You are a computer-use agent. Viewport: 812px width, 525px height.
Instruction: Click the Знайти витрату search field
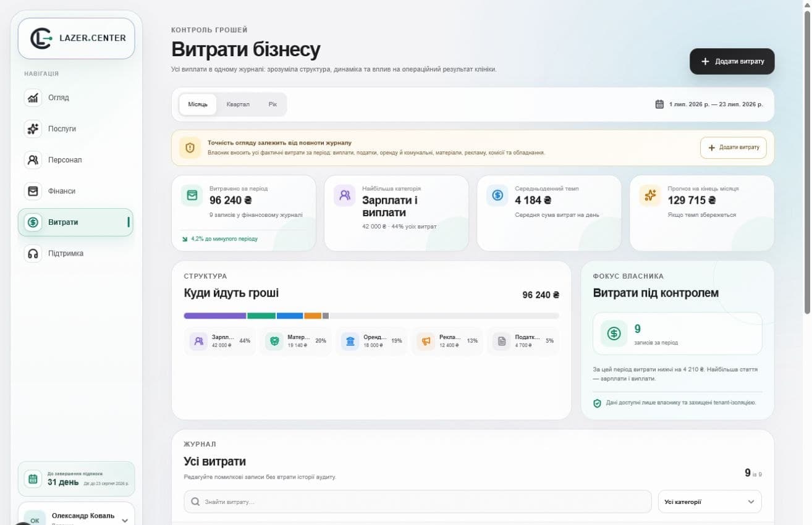(418, 502)
